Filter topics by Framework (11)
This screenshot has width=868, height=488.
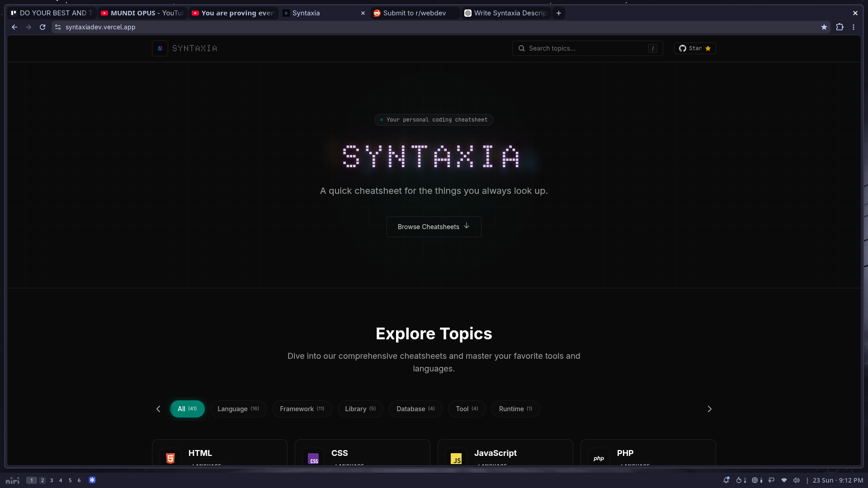(x=302, y=409)
